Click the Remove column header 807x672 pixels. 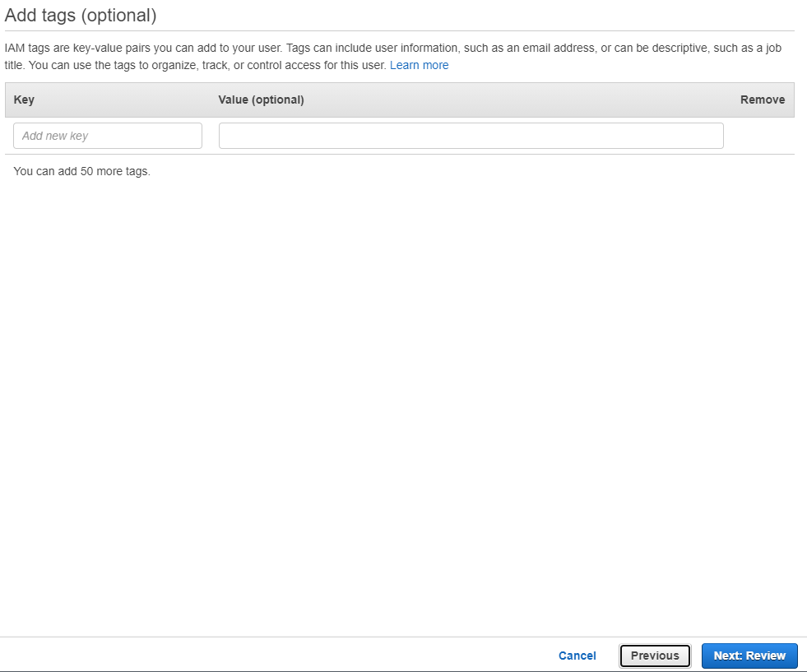coord(763,100)
